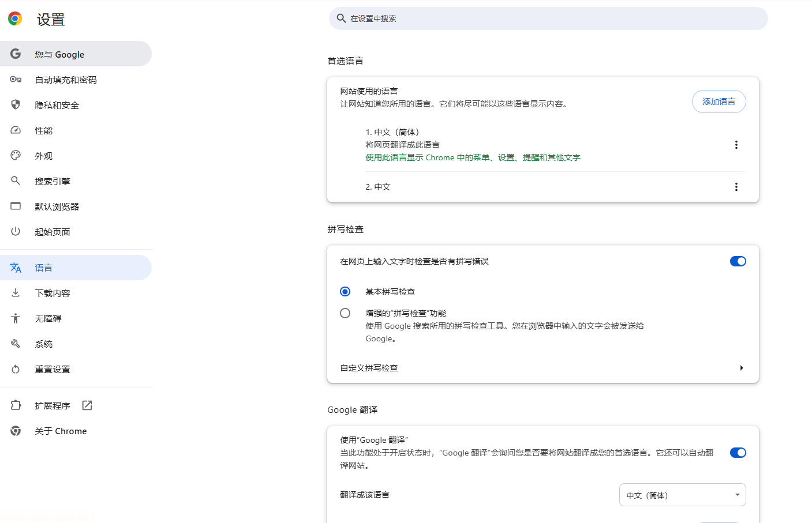The image size is (812, 523).
Task: Click in the 在设置中搜索 search field
Action: (x=548, y=18)
